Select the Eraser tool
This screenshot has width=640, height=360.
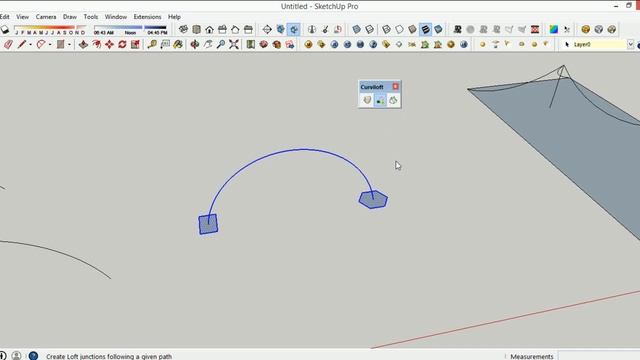point(8,44)
